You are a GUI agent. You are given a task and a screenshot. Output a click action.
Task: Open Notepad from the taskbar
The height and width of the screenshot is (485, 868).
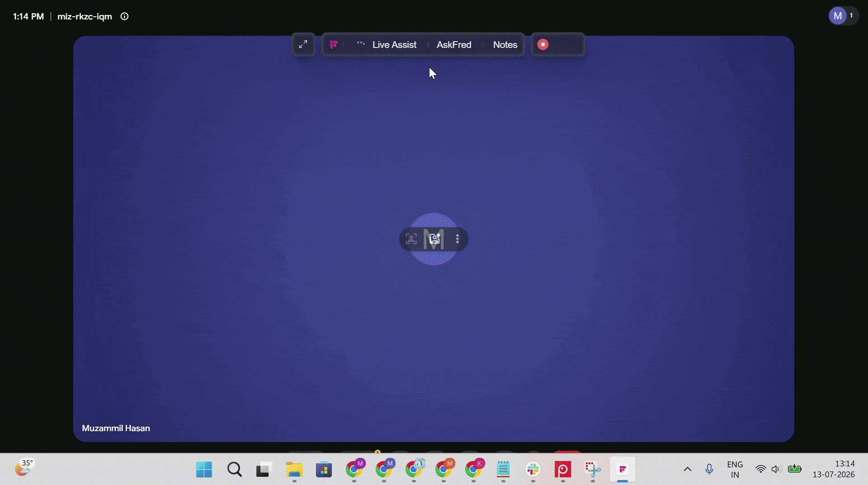(x=503, y=470)
